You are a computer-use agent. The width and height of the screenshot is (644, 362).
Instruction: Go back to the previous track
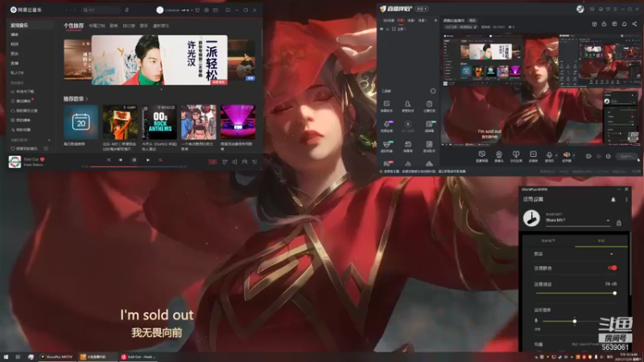(x=120, y=160)
